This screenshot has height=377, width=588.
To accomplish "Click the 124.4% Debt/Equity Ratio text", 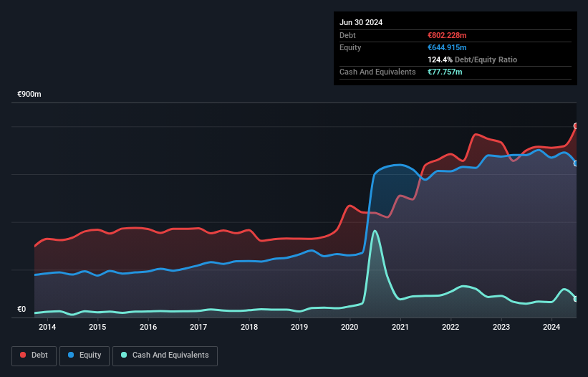I will [x=472, y=59].
